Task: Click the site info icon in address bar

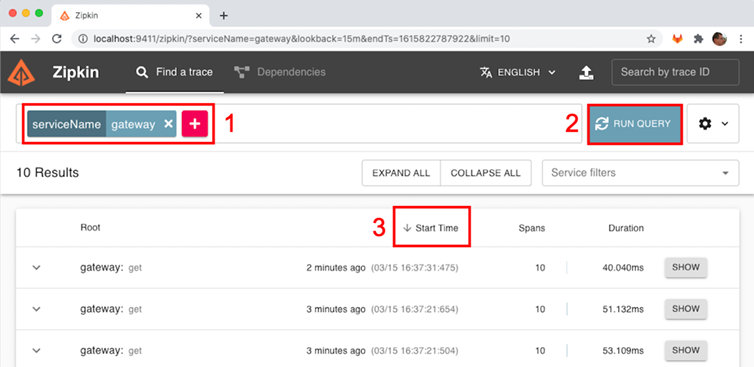Action: click(x=82, y=39)
